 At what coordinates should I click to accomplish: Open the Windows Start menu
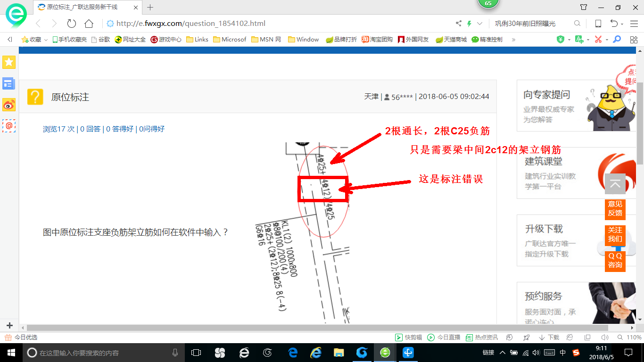pyautogui.click(x=10, y=352)
